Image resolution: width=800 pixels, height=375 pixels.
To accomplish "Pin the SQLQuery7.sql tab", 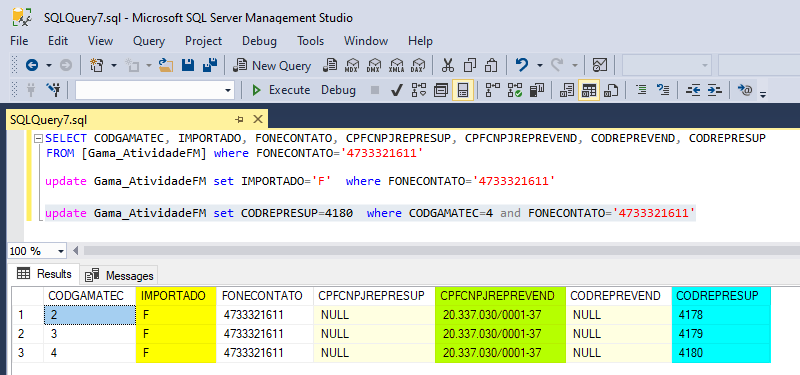I will click(x=239, y=119).
